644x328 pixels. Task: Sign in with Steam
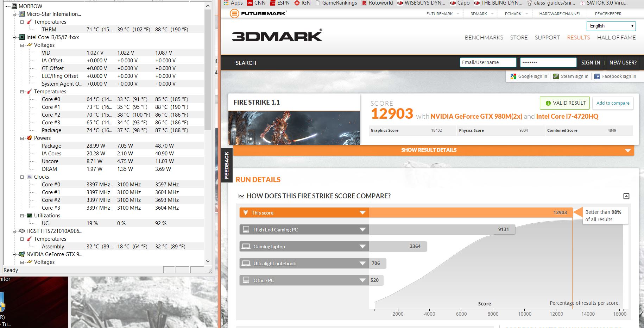[x=571, y=76]
